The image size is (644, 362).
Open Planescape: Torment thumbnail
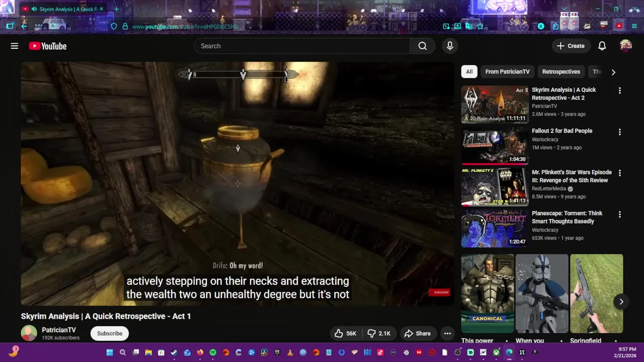495,228
